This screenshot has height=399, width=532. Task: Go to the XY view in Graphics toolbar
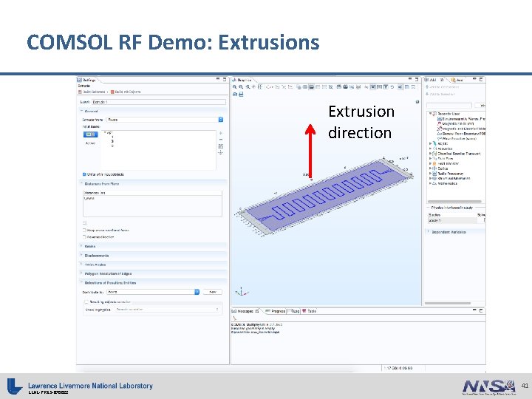point(277,87)
